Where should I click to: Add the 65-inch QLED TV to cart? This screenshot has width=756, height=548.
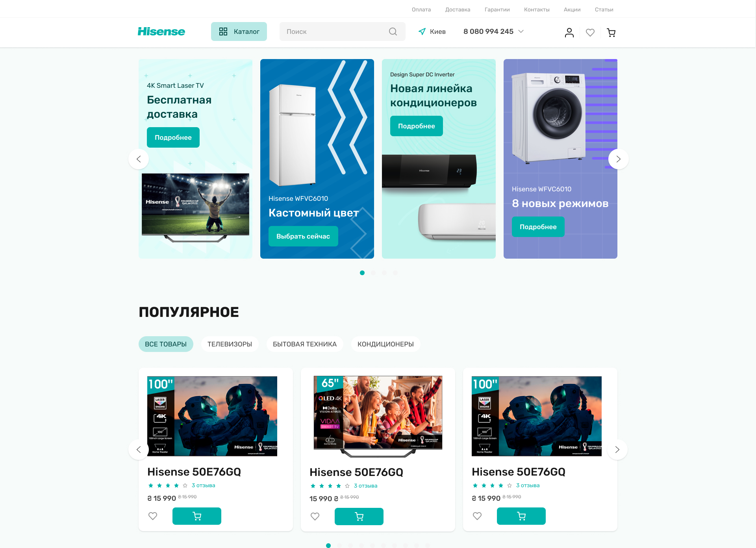pyautogui.click(x=359, y=517)
